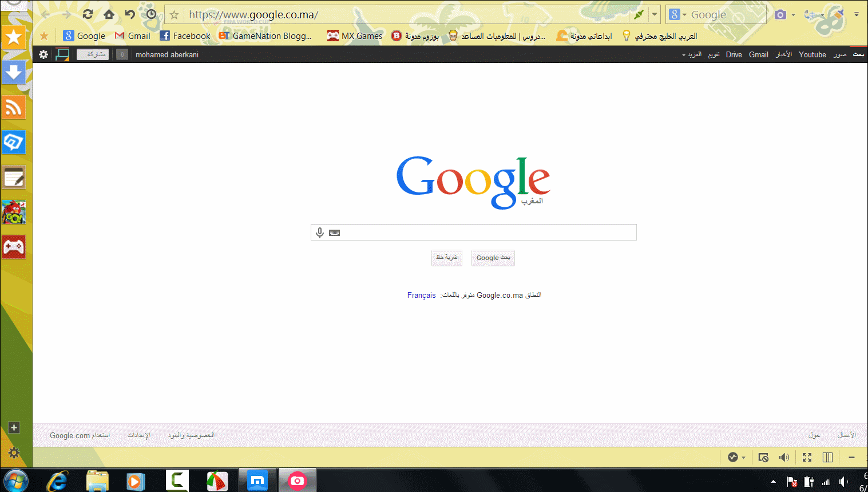Open the translate tool dropdown arrow
The height and width of the screenshot is (492, 868).
pyautogui.click(x=822, y=15)
